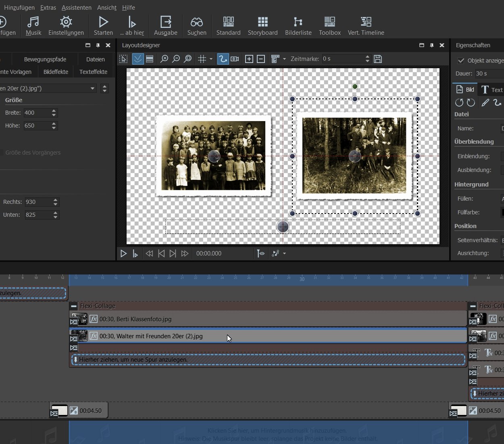Screen dimensions: 504x444
Task: Zoom in within Layoutdesigner toolbar
Action: coord(164,59)
